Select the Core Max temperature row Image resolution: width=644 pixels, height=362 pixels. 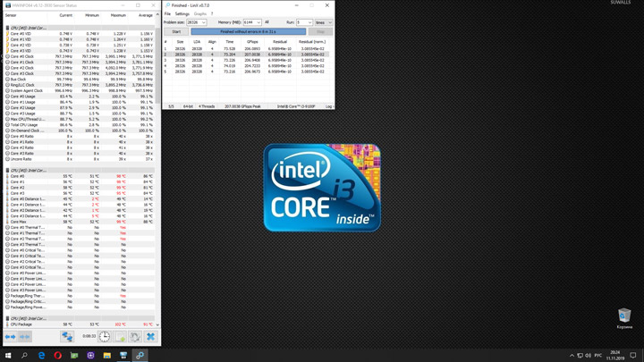(80, 222)
